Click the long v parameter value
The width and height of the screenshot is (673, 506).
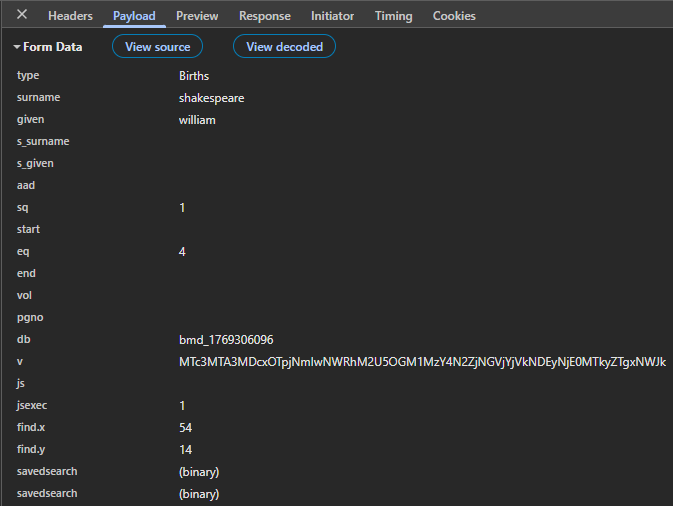pyautogui.click(x=421, y=362)
